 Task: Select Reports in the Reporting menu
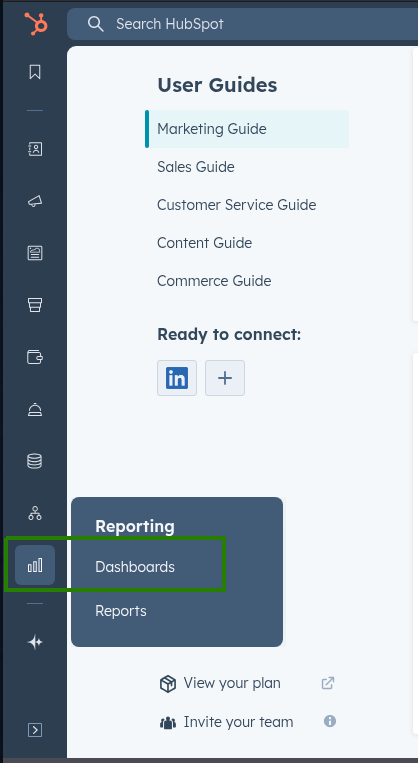(x=121, y=611)
